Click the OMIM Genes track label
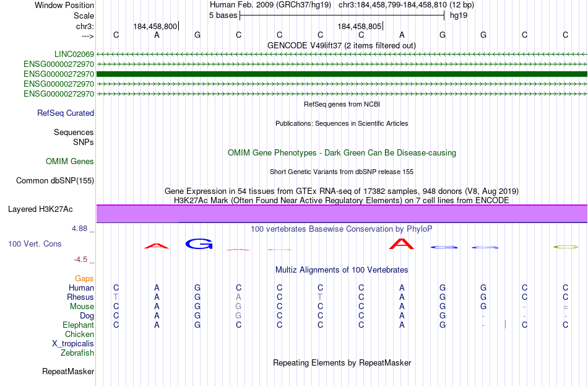 click(x=70, y=162)
